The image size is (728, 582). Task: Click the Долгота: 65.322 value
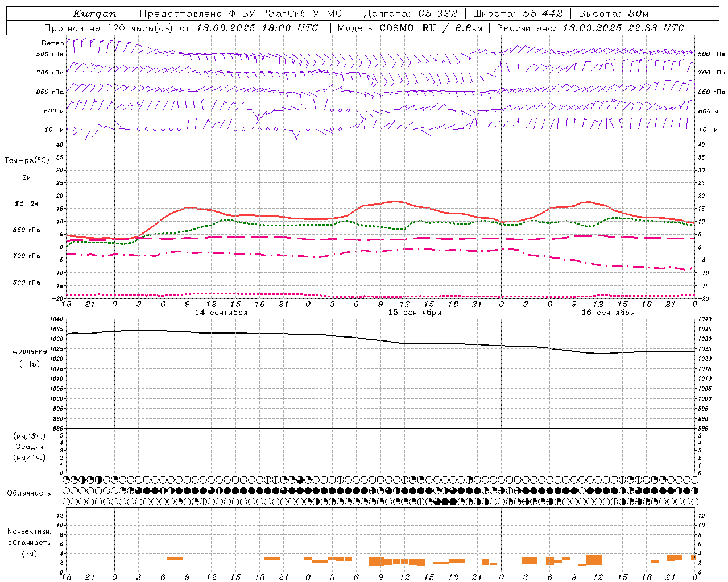click(411, 14)
